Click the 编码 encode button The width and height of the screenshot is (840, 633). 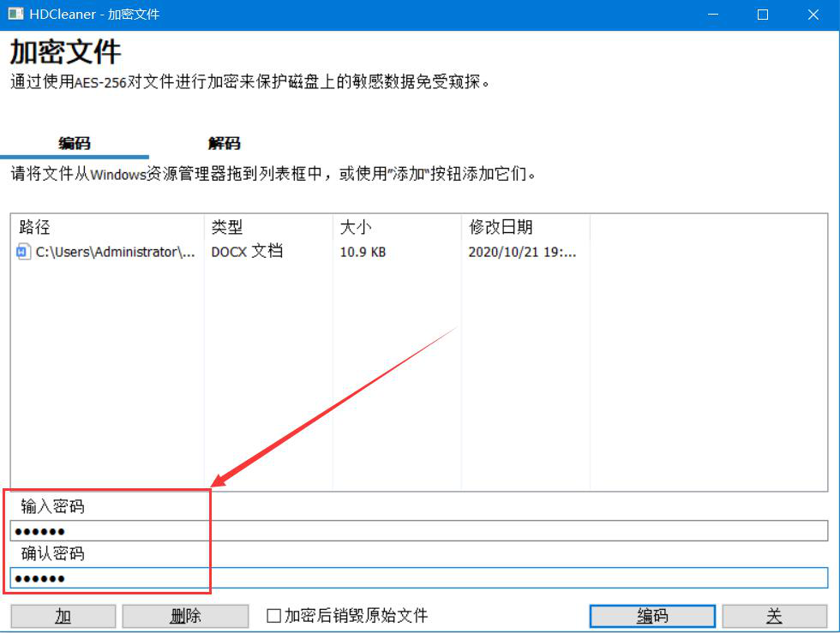(652, 616)
